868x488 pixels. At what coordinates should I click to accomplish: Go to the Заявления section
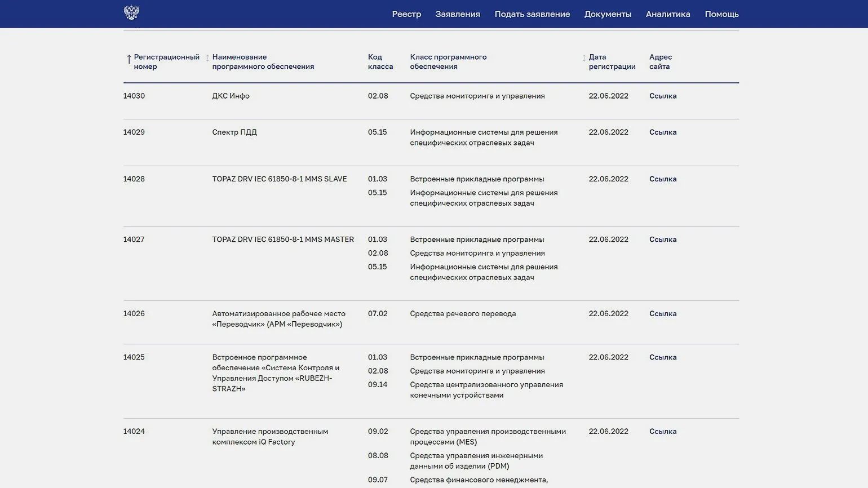pyautogui.click(x=457, y=14)
